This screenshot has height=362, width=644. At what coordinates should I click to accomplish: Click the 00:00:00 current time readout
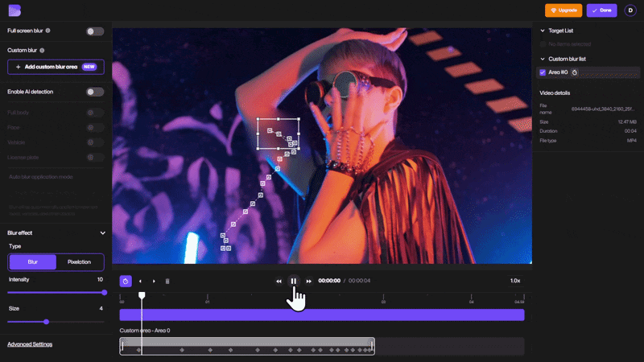329,281
